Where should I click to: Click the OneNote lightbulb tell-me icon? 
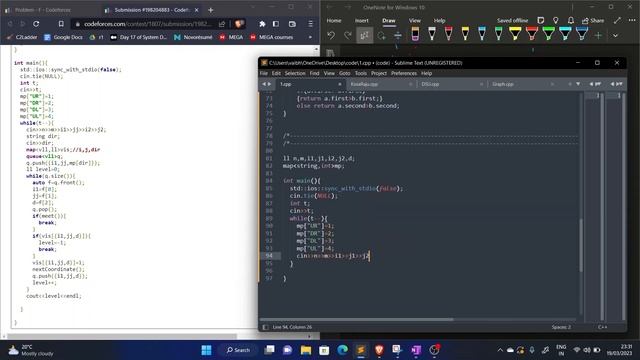click(x=556, y=20)
